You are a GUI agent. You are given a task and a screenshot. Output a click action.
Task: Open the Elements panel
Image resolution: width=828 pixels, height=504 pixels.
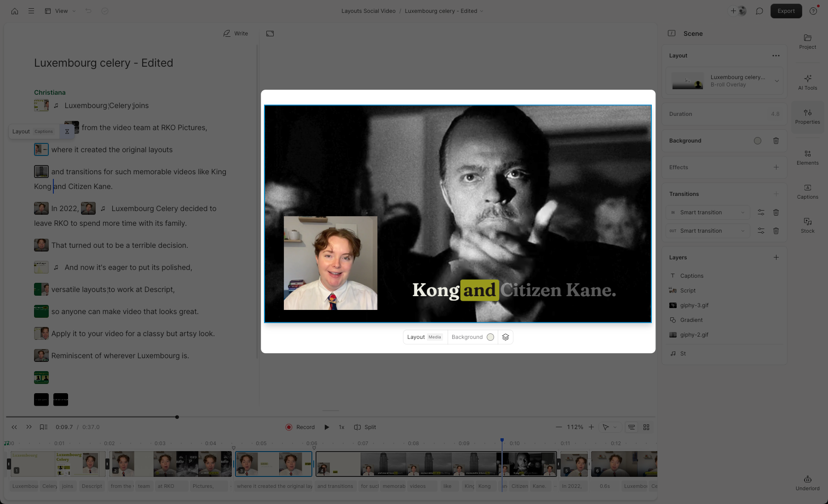(807, 157)
